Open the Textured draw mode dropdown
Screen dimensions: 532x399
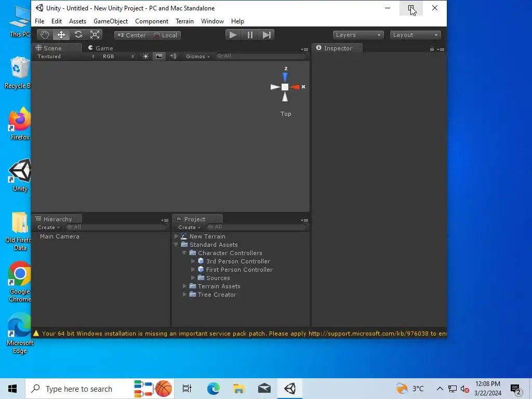[66, 56]
